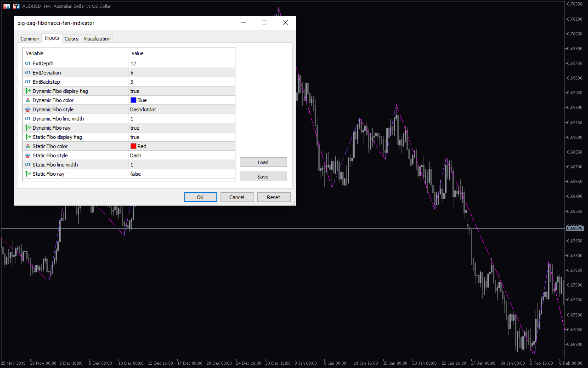Open the Visualization tab
Screen dimensions: 588x368
click(x=97, y=39)
